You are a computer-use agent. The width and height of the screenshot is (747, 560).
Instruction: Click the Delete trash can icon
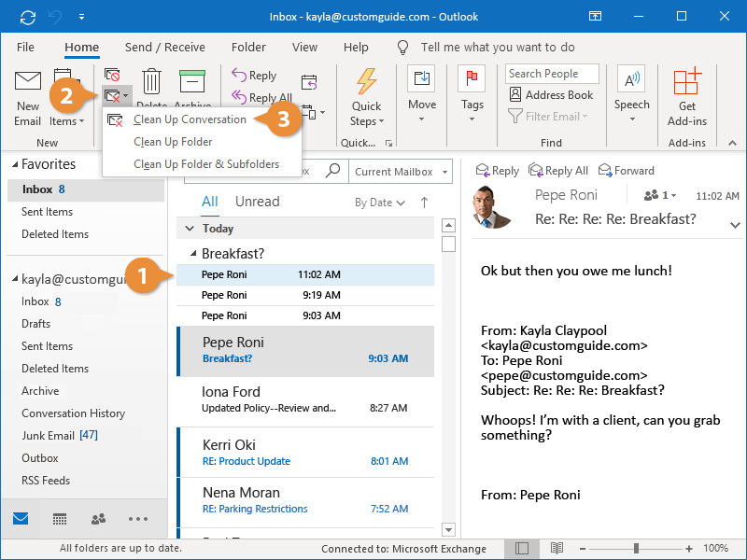click(x=151, y=81)
